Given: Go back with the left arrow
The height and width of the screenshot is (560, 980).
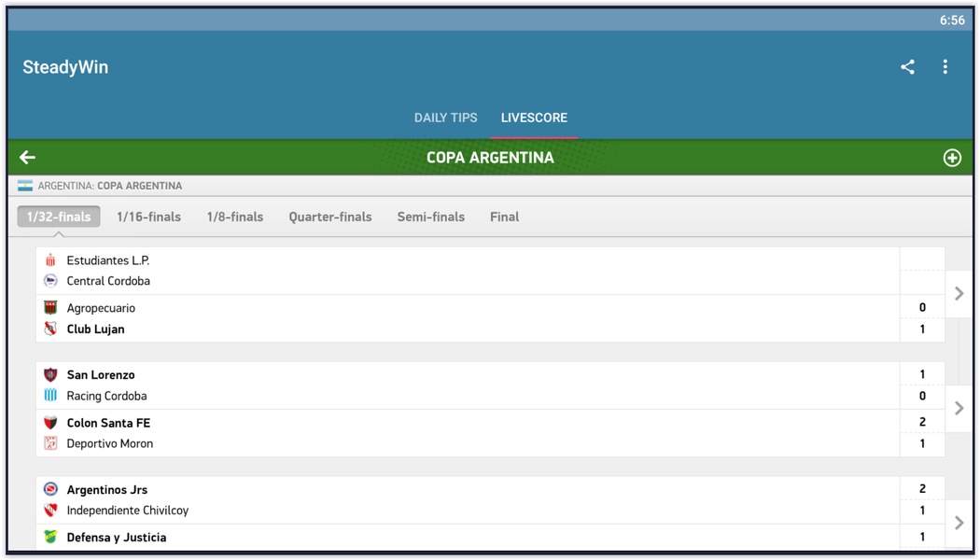Looking at the screenshot, I should pos(27,157).
